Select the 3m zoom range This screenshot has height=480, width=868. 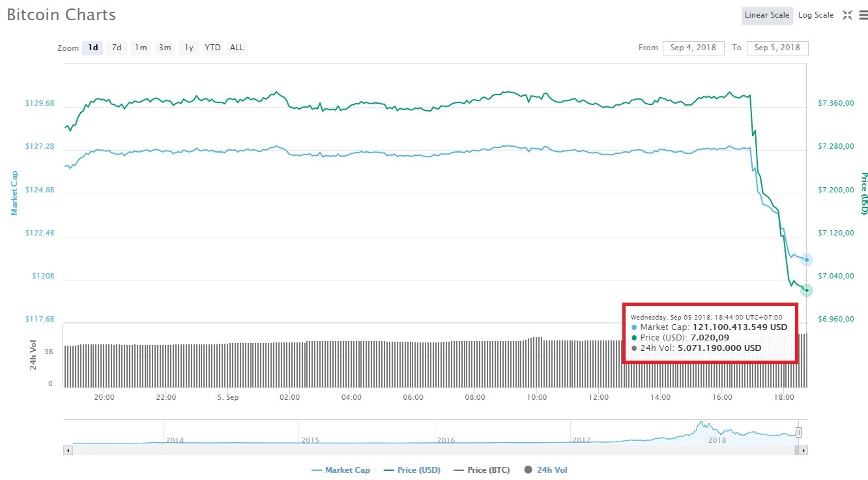[165, 48]
